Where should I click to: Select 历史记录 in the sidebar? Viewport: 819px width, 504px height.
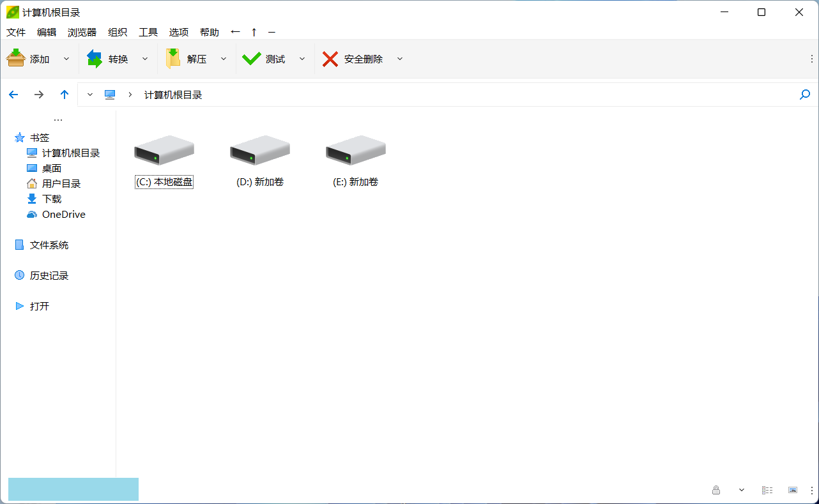(49, 275)
